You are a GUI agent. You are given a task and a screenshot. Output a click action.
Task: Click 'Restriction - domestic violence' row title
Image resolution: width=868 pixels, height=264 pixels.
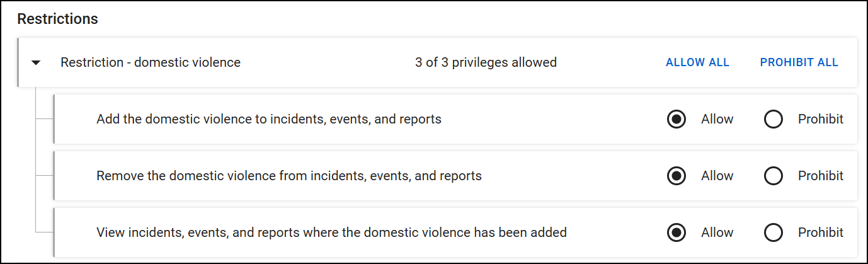151,62
